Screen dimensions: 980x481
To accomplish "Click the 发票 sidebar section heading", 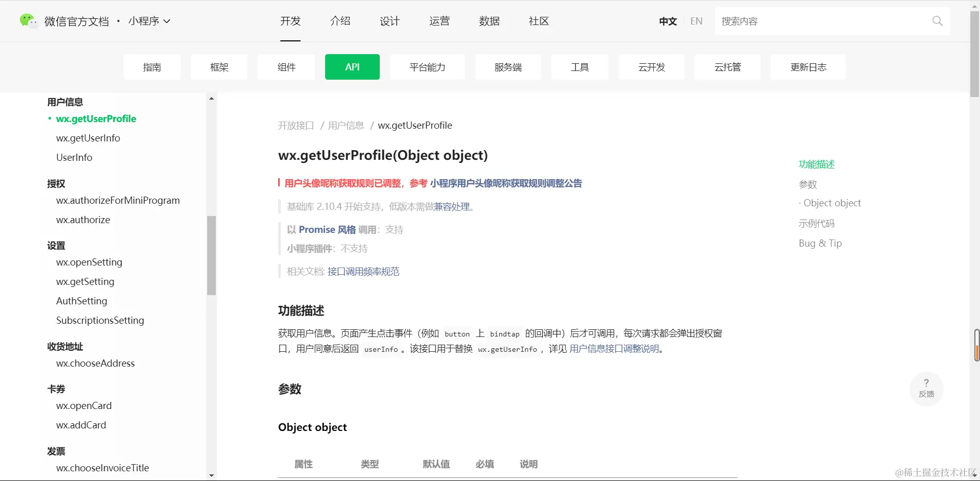I will coord(56,451).
